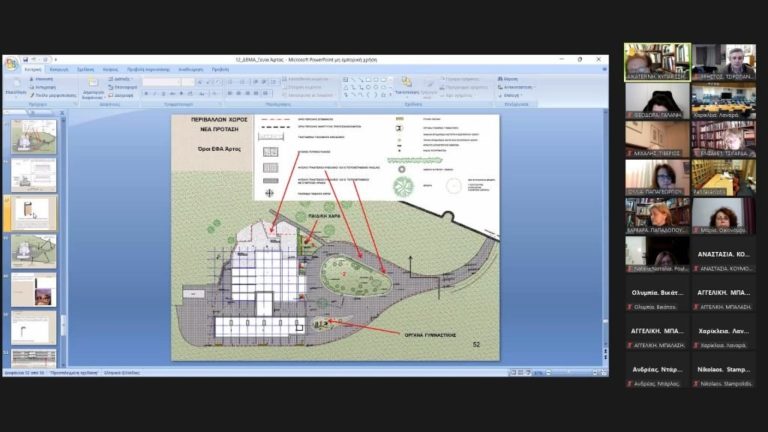This screenshot has width=768, height=432.
Task: Click the Paste icon in the ribbon
Action: [14, 86]
